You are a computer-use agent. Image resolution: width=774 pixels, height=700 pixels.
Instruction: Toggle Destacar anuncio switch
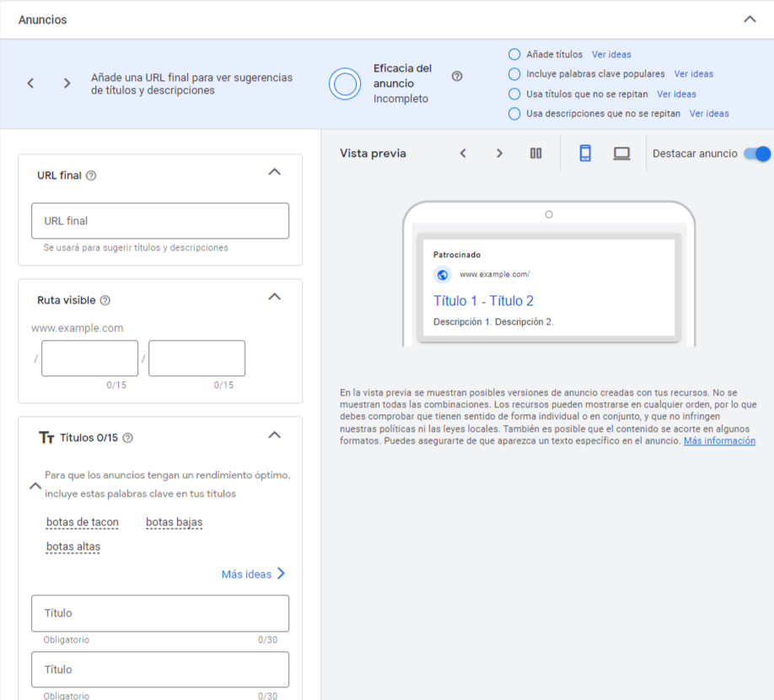[757, 153]
